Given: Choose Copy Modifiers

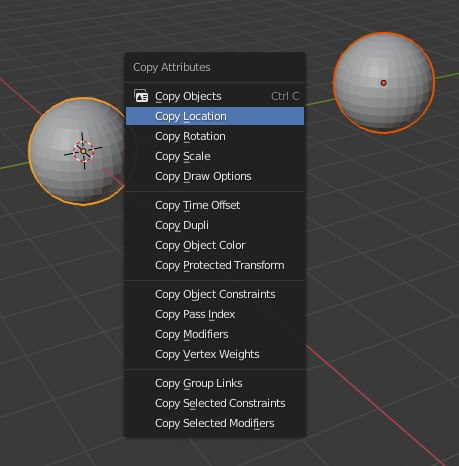Looking at the screenshot, I should [215, 334].
